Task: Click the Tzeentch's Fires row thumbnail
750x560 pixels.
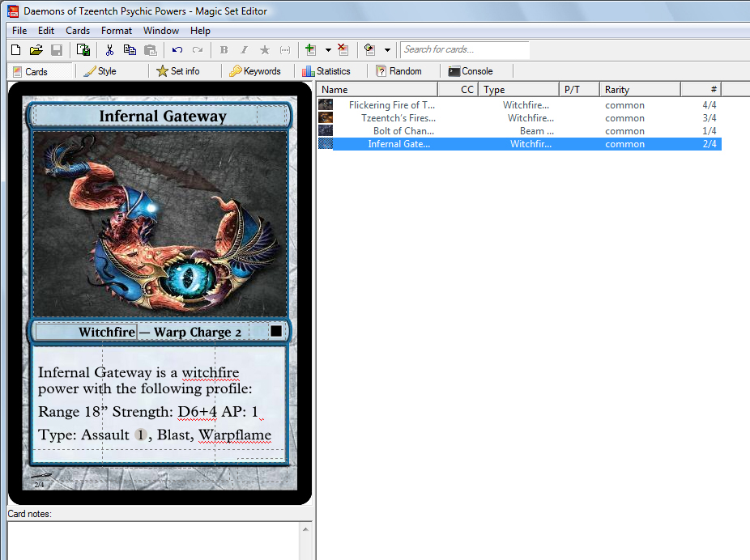Action: 326,117
